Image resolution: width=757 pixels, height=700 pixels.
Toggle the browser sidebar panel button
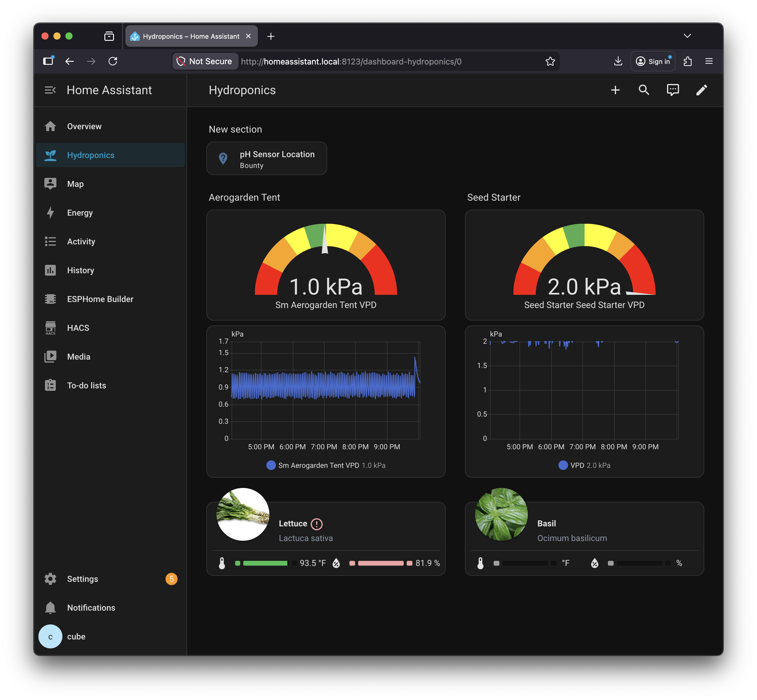(x=49, y=61)
